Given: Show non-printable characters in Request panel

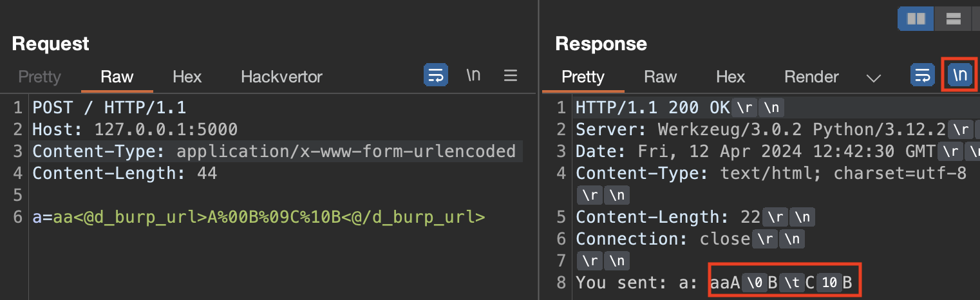Looking at the screenshot, I should [473, 75].
